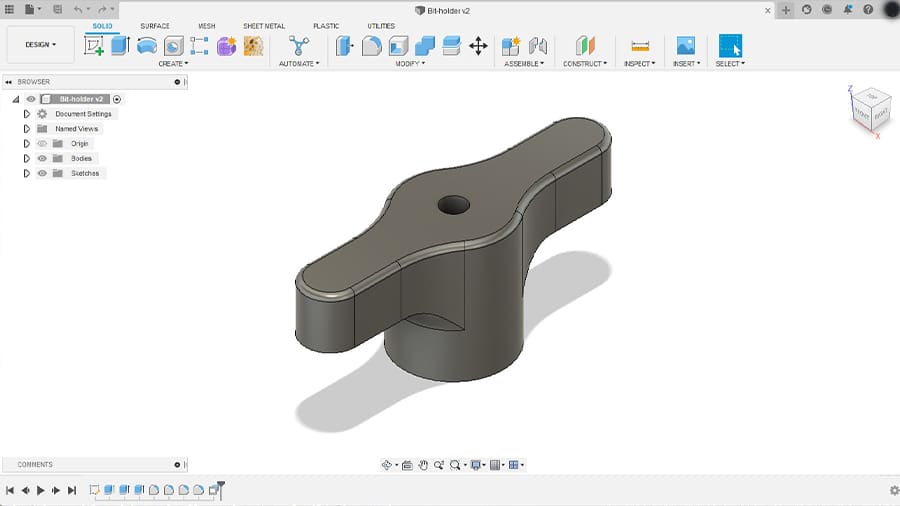Click the Insert image icon

pyautogui.click(x=685, y=46)
